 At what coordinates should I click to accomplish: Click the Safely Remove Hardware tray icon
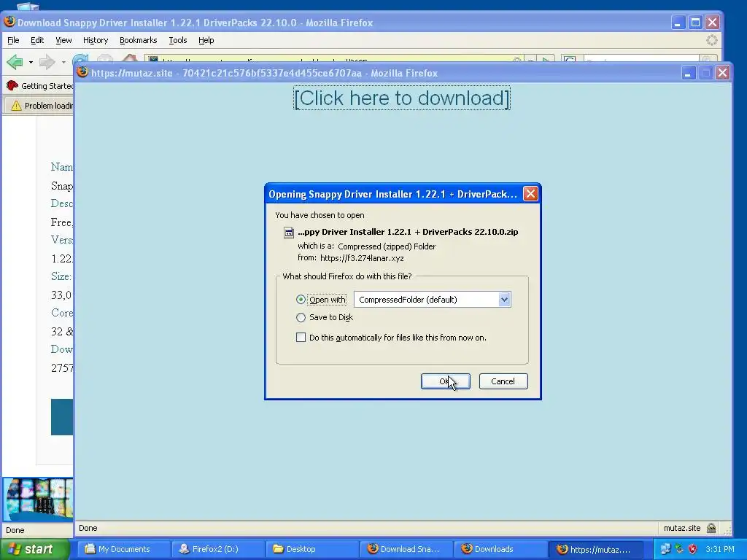click(x=679, y=549)
